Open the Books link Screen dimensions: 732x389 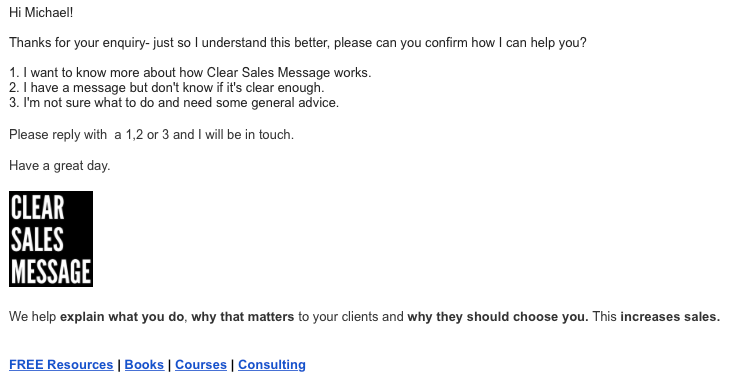coord(144,365)
